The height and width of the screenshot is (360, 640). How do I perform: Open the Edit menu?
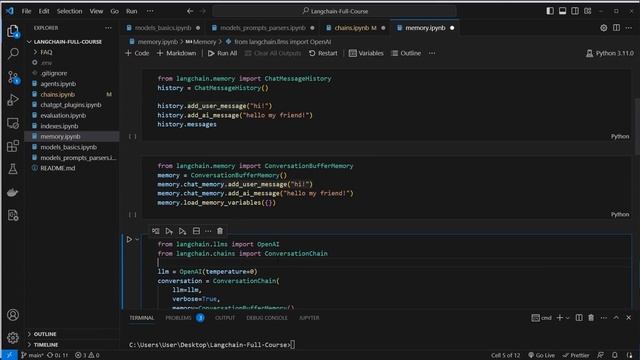[x=44, y=11]
